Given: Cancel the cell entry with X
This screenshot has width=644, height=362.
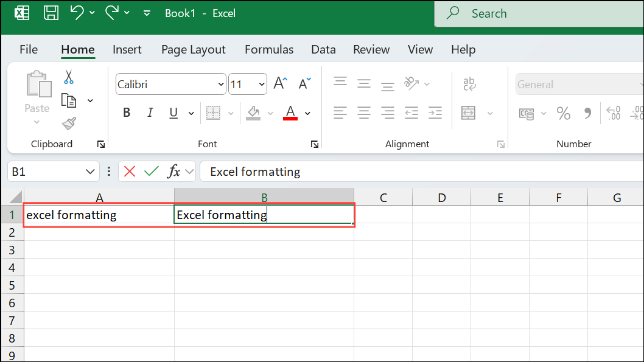Looking at the screenshot, I should pos(130,172).
